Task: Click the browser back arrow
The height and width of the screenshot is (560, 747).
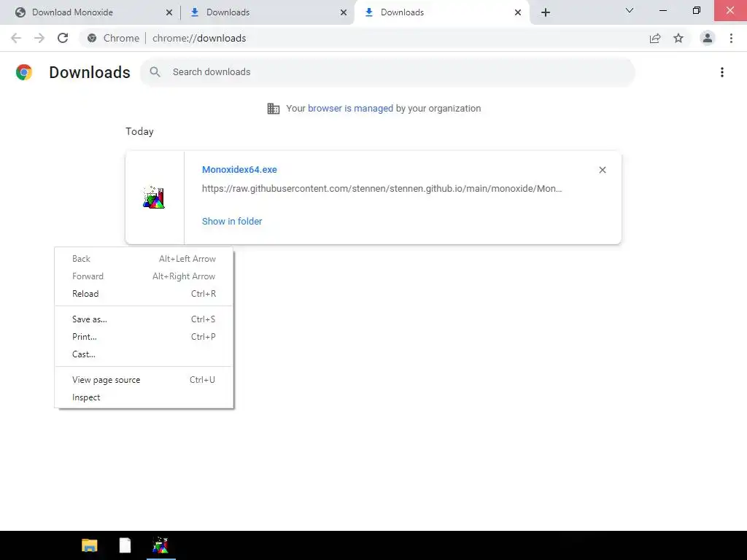Action: point(16,38)
